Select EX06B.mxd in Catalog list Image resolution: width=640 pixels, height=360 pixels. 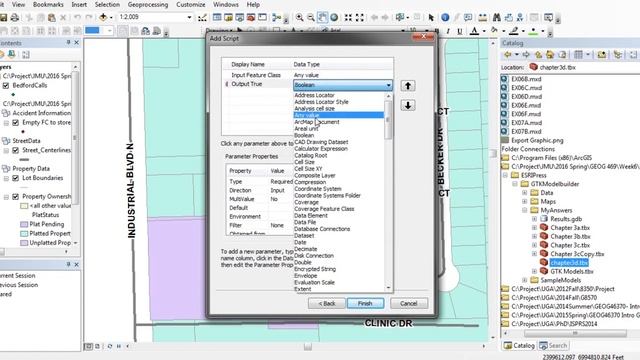pyautogui.click(x=526, y=79)
